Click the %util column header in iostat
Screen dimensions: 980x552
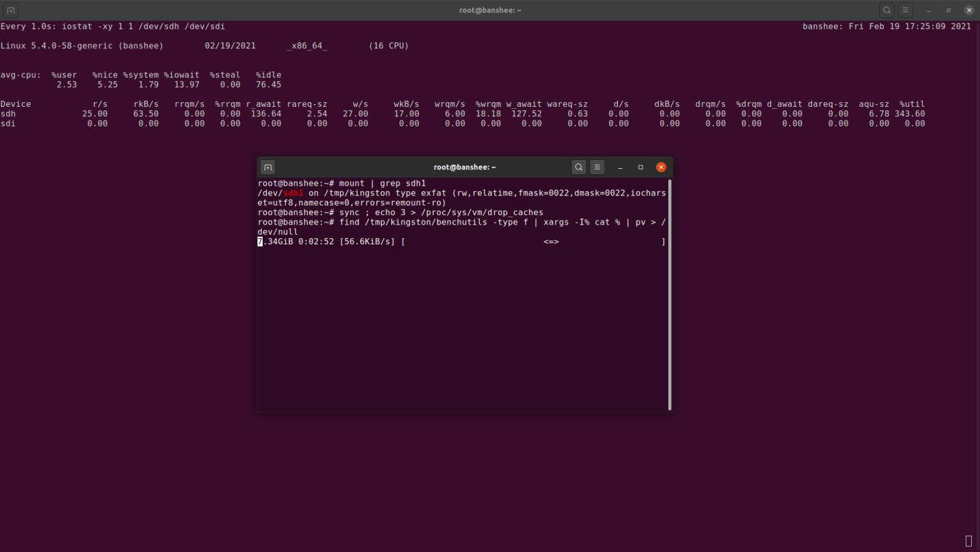(912, 104)
